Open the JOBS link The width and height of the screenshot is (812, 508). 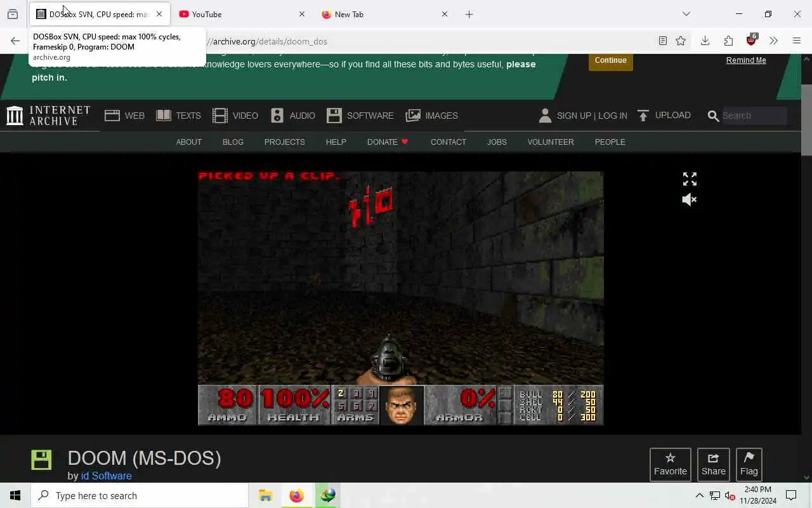(497, 142)
